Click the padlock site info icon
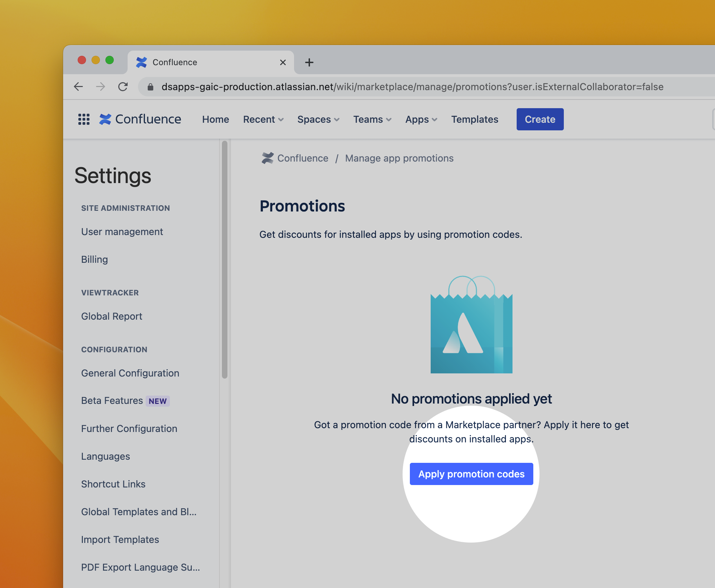Image resolution: width=715 pixels, height=588 pixels. (150, 87)
